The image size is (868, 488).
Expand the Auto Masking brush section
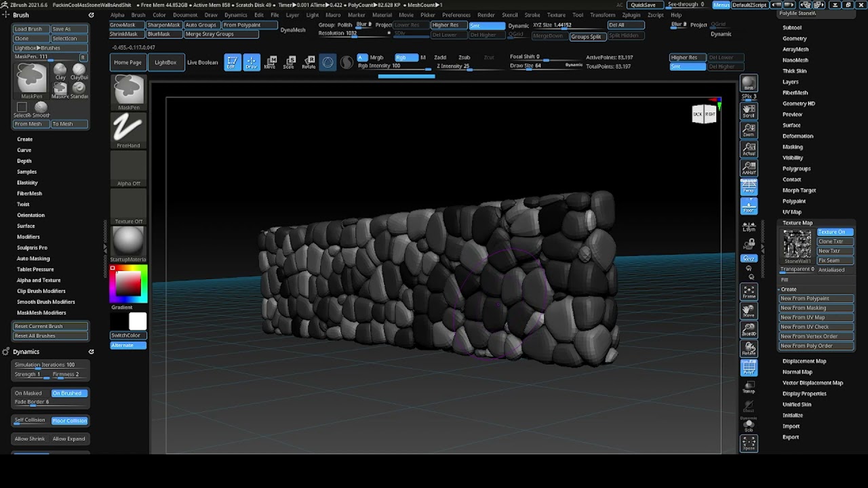(33, 259)
